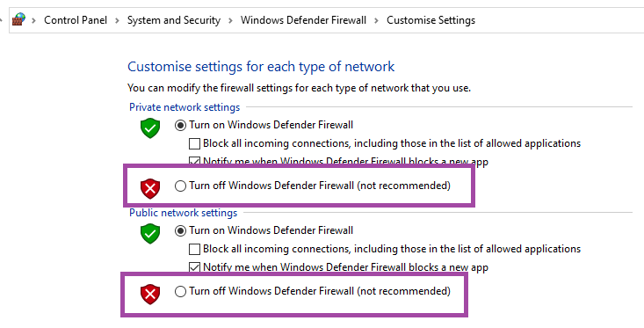Enable Block all incoming connections for private network
The width and height of the screenshot is (644, 328).
tap(194, 143)
